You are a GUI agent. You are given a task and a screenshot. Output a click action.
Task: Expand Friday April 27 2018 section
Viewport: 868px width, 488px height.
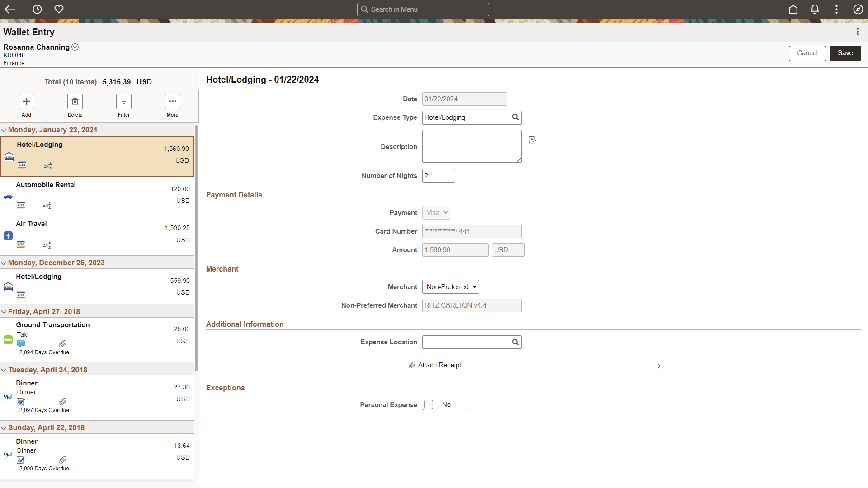pos(5,311)
